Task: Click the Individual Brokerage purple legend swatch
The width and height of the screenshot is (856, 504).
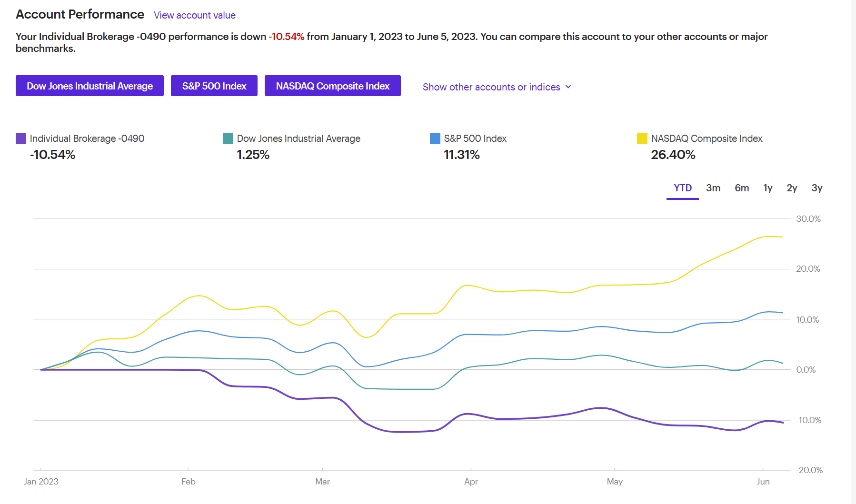Action: click(x=20, y=138)
